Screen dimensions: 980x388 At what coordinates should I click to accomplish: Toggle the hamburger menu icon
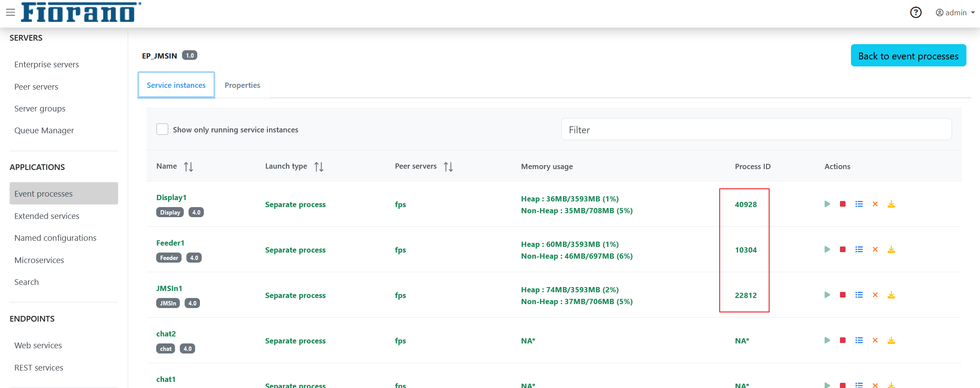coord(10,12)
